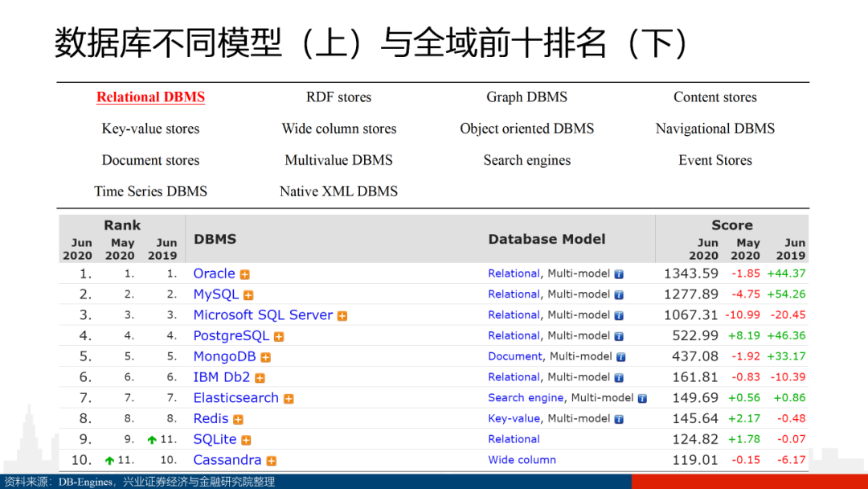
Task: Click the Key-value model link for Redis
Action: [514, 419]
